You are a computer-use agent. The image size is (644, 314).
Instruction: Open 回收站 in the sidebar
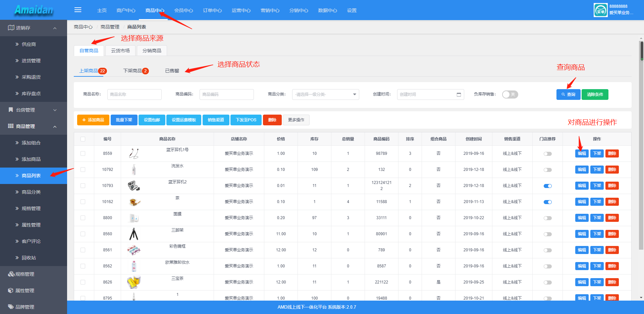click(29, 258)
